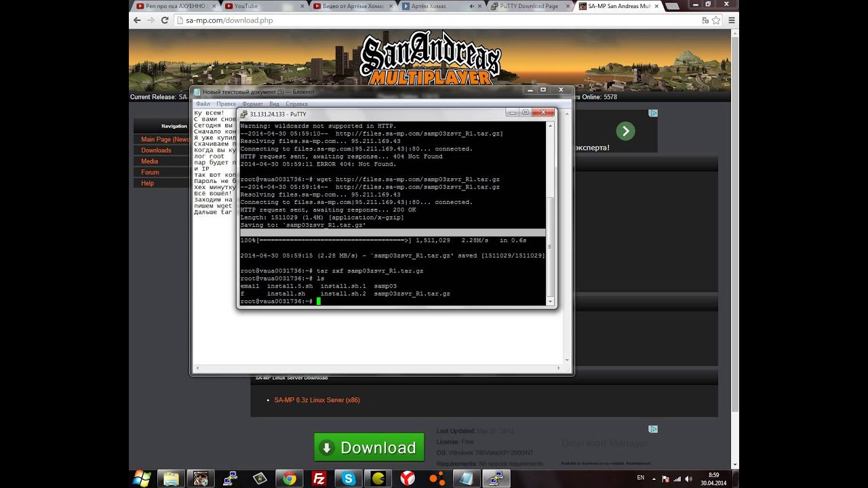Click the network signal tray icon
The height and width of the screenshot is (488, 868).
(676, 479)
